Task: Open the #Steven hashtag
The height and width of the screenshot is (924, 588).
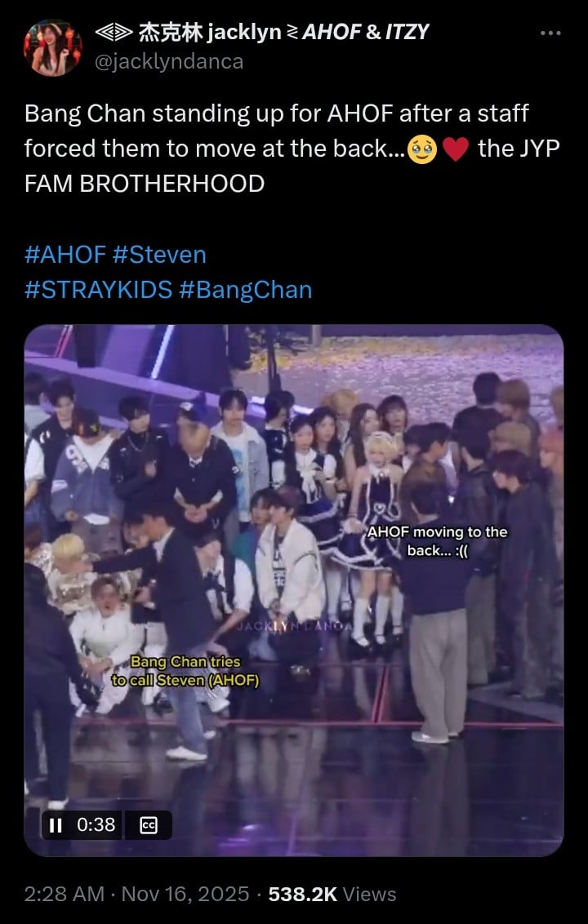Action: (x=159, y=255)
